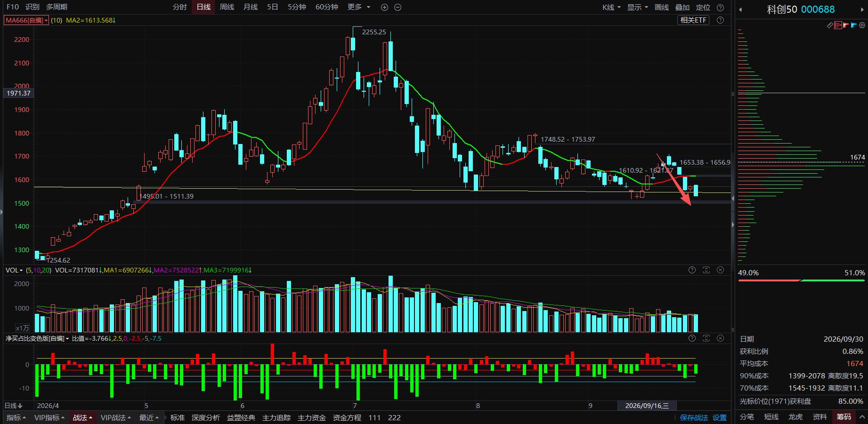
Task: Click the blue flag icon
Action: (x=854, y=25)
